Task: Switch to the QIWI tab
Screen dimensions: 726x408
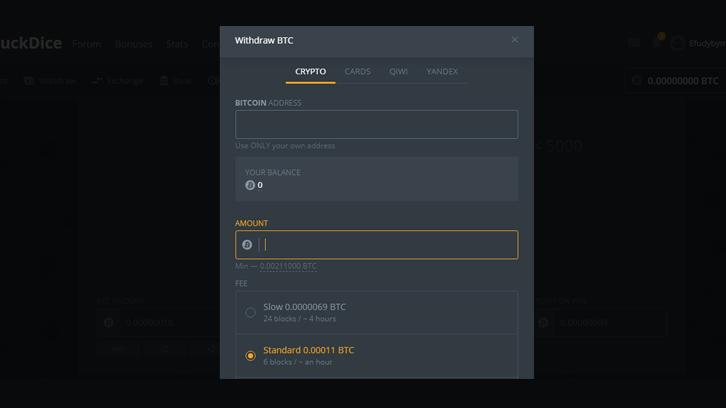Action: pyautogui.click(x=398, y=71)
